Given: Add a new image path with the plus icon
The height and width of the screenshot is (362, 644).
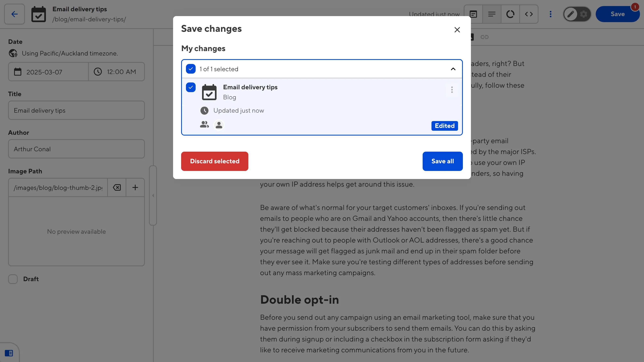Looking at the screenshot, I should (x=135, y=187).
